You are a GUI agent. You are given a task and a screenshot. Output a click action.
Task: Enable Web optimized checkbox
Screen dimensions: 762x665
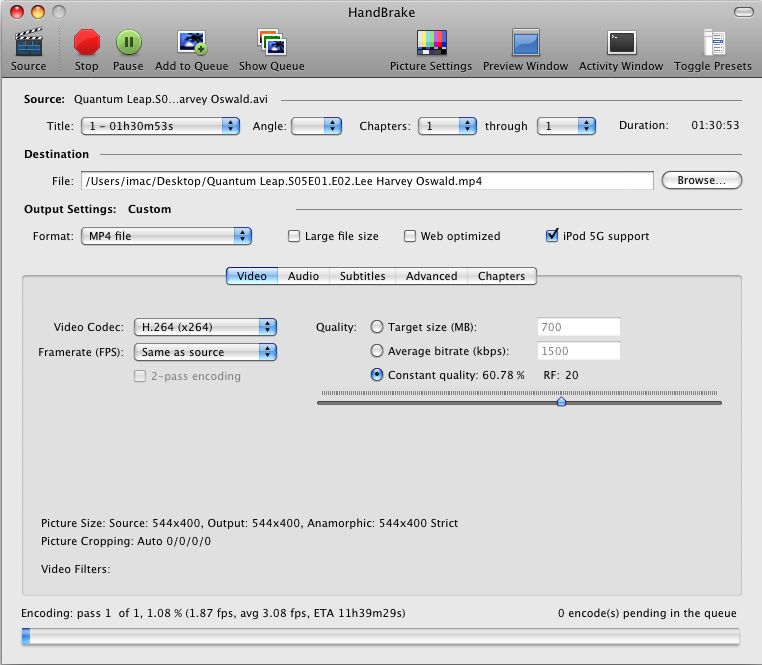(x=410, y=236)
